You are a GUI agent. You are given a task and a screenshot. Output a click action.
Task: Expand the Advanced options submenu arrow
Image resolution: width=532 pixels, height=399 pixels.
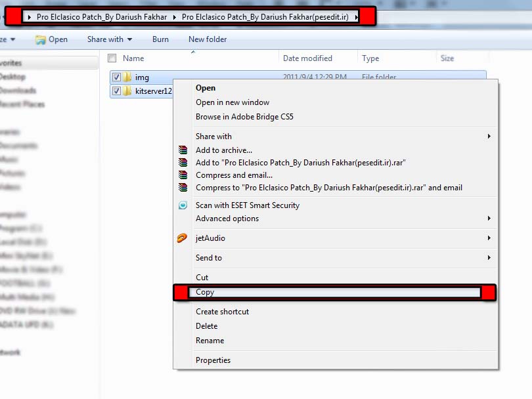(x=489, y=219)
